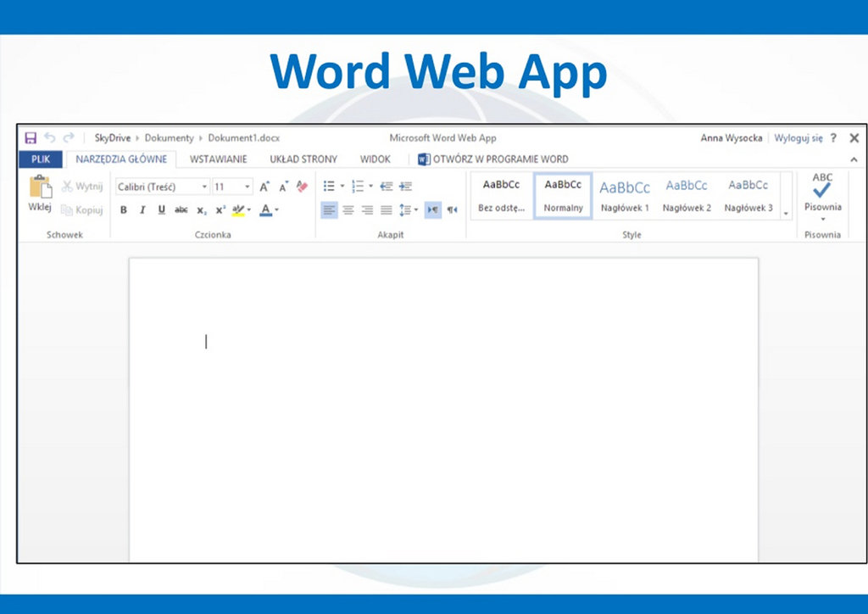Apply the Bez odstępów style

502,196
